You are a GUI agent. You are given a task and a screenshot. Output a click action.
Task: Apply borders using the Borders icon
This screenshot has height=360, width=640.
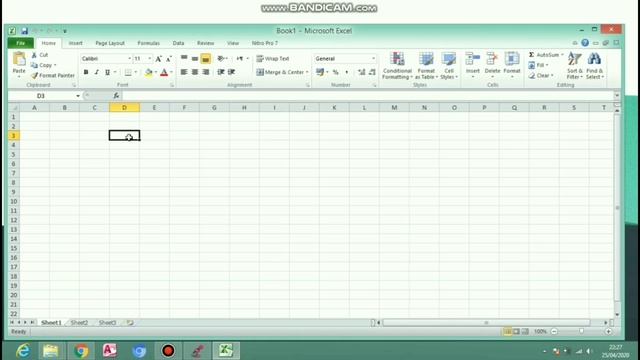pos(128,72)
